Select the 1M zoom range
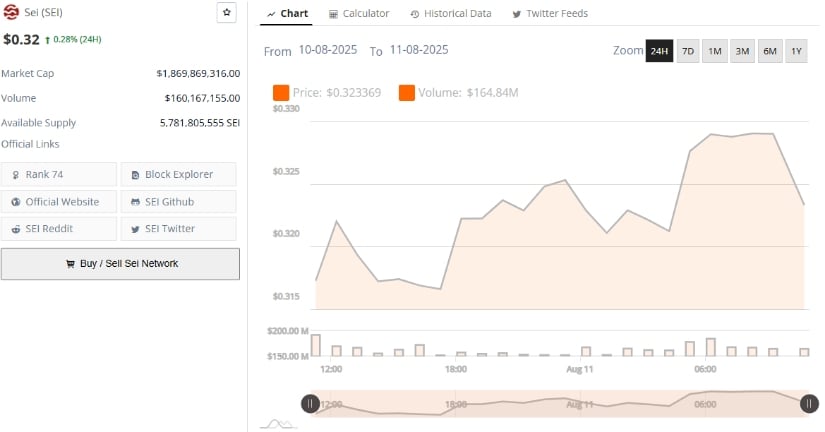The width and height of the screenshot is (825, 432). tap(715, 51)
